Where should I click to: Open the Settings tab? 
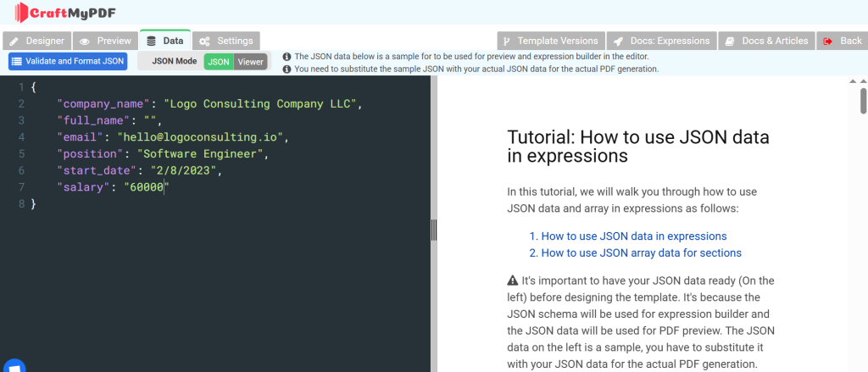(226, 41)
